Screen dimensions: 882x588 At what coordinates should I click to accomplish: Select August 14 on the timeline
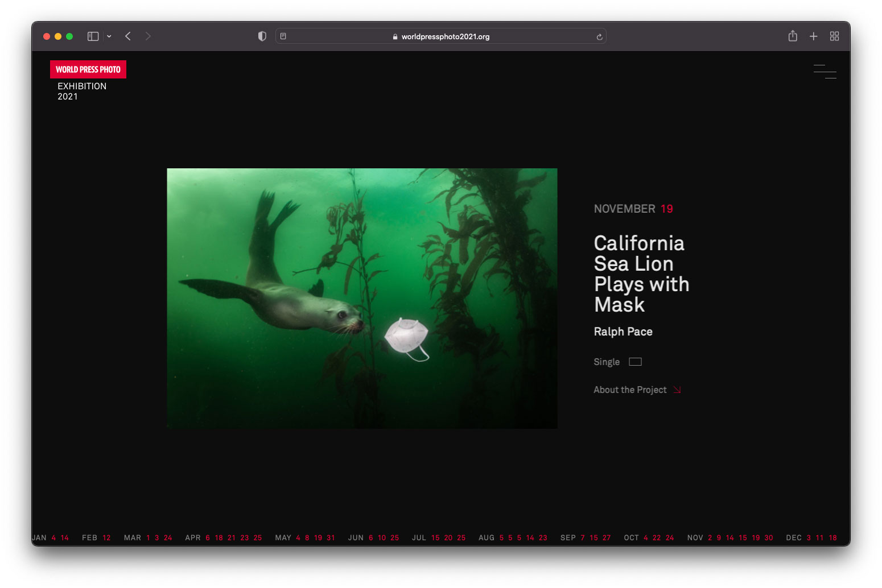point(530,537)
